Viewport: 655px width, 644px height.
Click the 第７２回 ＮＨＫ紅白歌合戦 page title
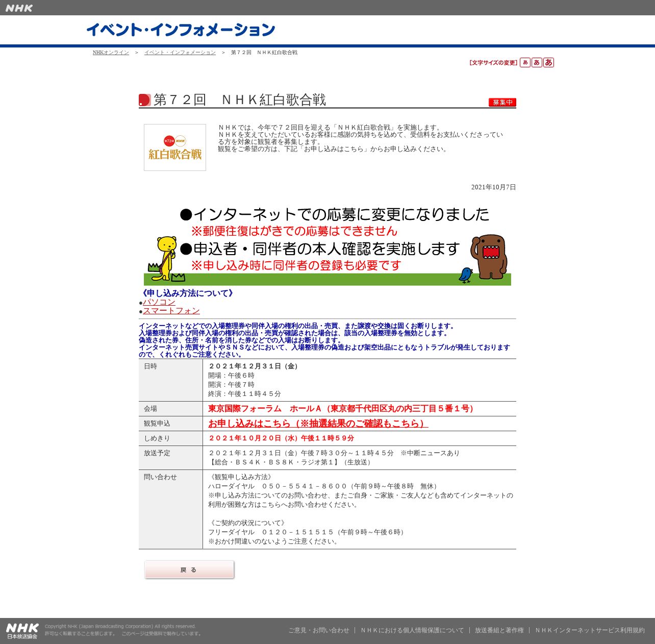[240, 100]
